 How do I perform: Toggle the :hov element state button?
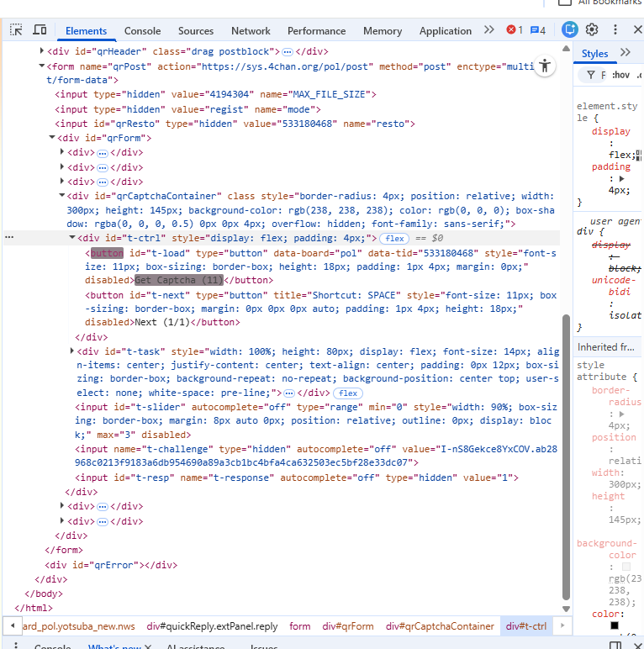tap(620, 75)
